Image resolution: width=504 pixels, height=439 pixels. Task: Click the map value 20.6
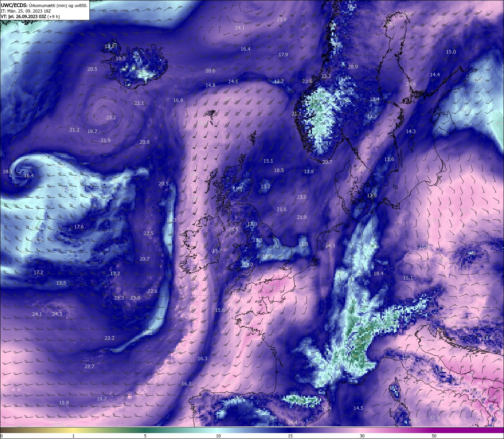210,71
